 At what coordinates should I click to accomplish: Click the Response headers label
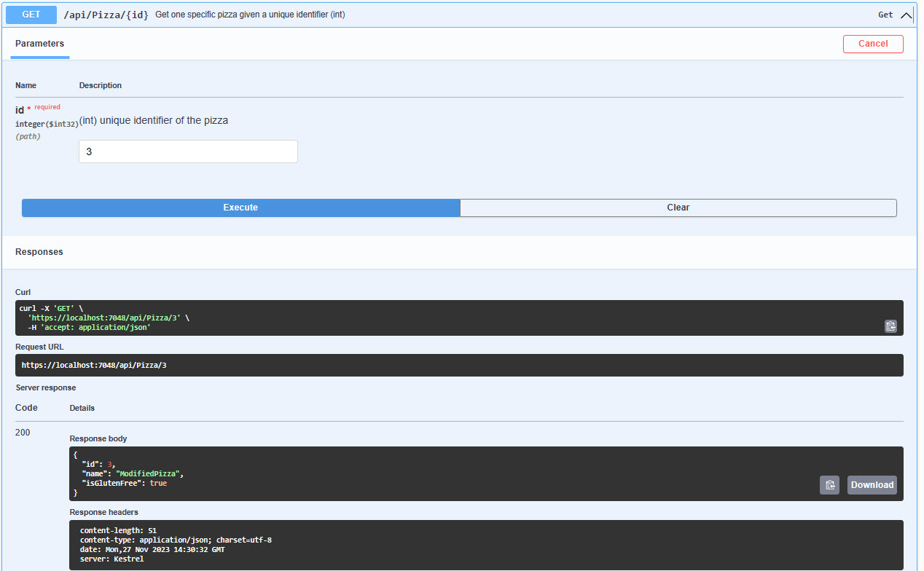pos(103,512)
